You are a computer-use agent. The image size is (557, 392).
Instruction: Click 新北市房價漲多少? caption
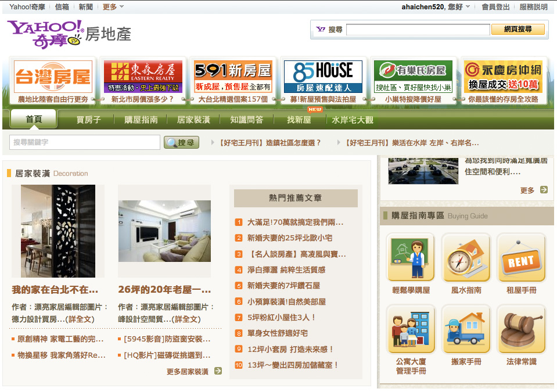tap(142, 99)
